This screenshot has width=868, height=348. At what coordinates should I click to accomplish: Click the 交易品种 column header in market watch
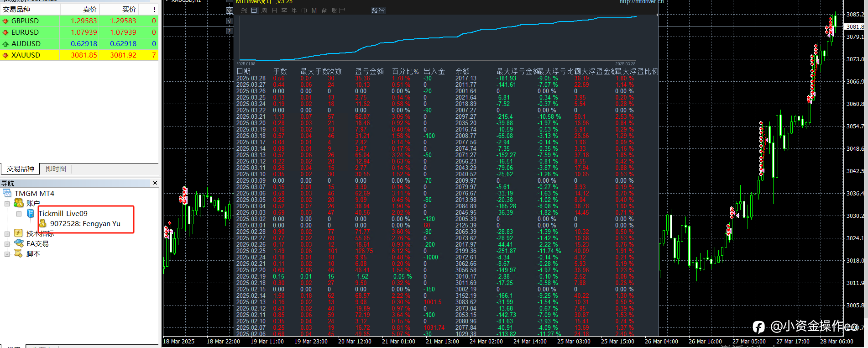point(30,9)
